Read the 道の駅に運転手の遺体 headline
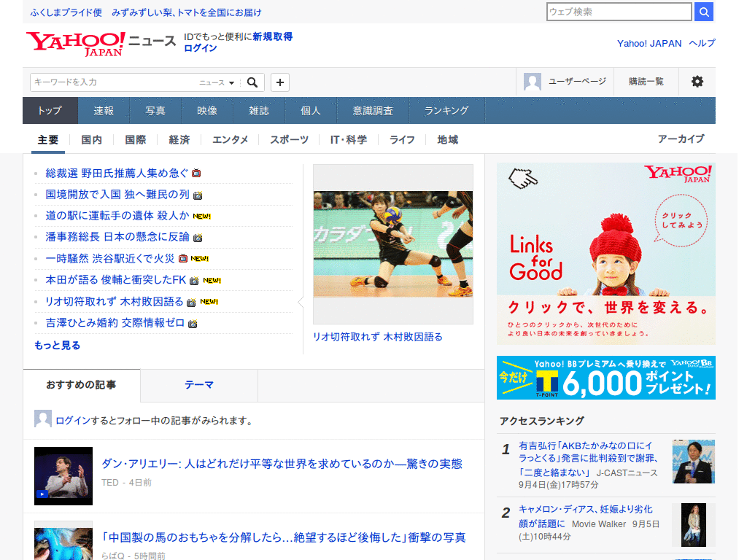747x560 pixels. (x=117, y=216)
